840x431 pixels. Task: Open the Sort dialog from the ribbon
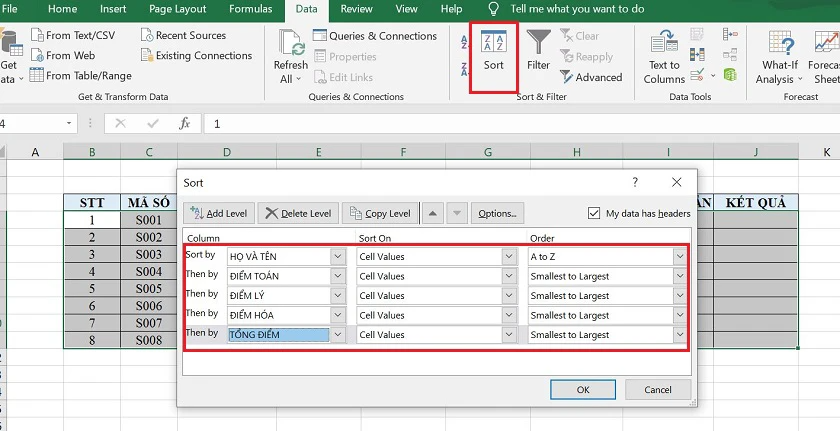point(493,52)
